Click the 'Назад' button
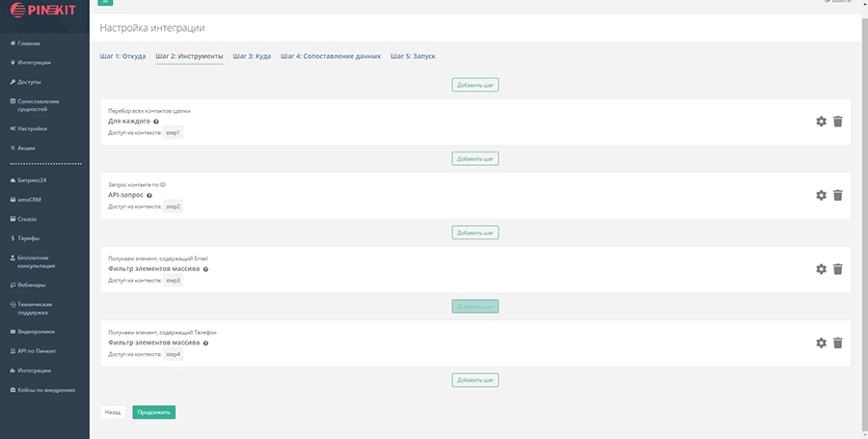 (x=113, y=412)
